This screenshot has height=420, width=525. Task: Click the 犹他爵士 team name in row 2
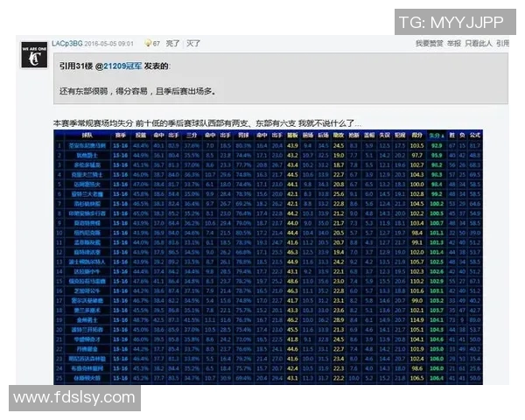tap(87, 156)
